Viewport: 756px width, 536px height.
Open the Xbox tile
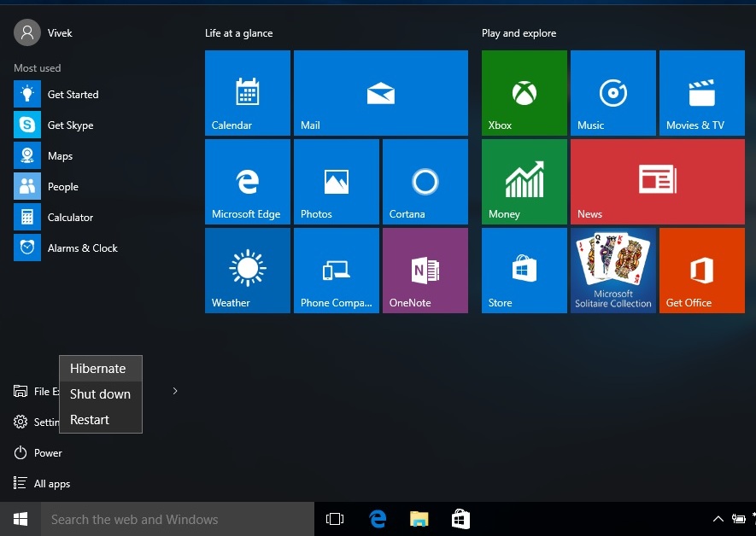coord(525,93)
